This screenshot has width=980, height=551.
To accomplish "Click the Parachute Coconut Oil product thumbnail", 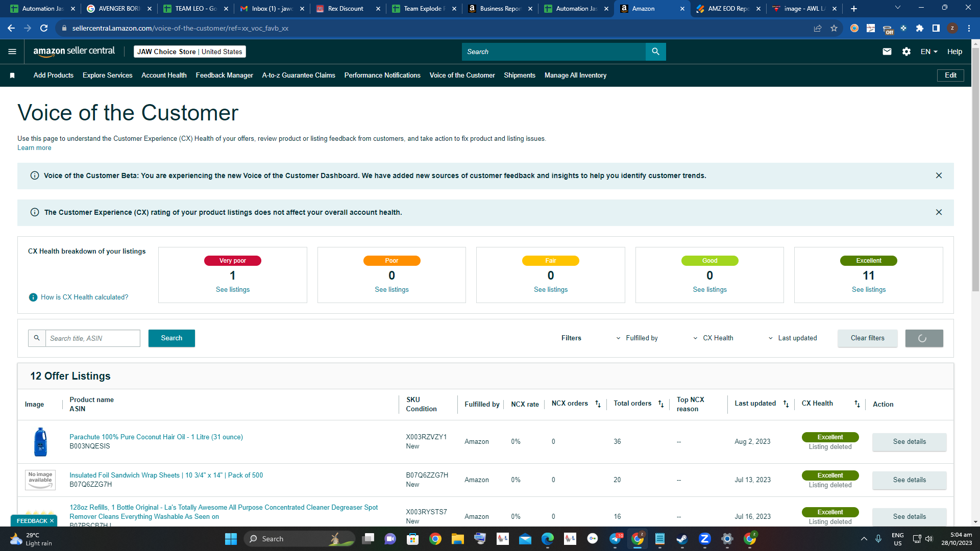I will pos(40,442).
